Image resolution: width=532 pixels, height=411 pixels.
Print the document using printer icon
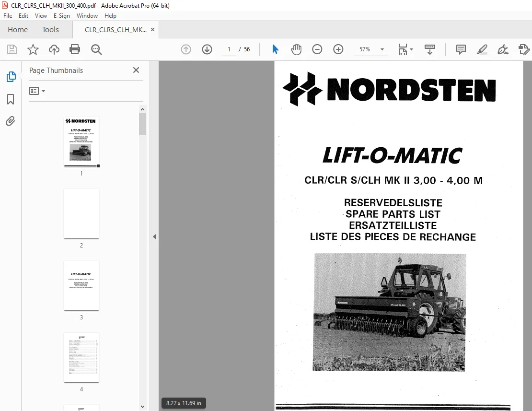[x=75, y=49]
